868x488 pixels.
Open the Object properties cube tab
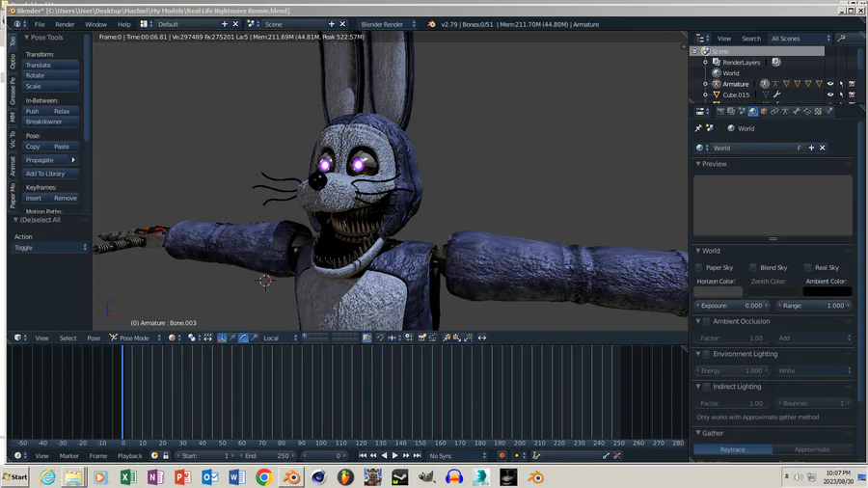[764, 112]
